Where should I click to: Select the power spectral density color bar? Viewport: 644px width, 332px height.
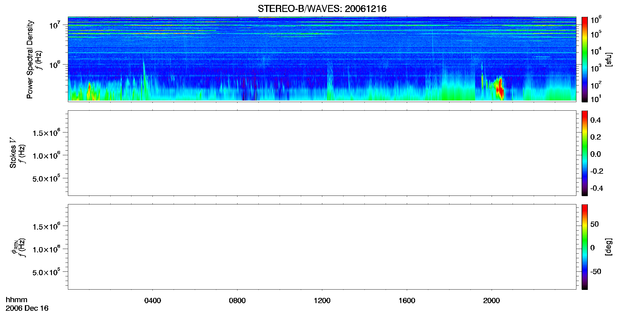pos(584,59)
